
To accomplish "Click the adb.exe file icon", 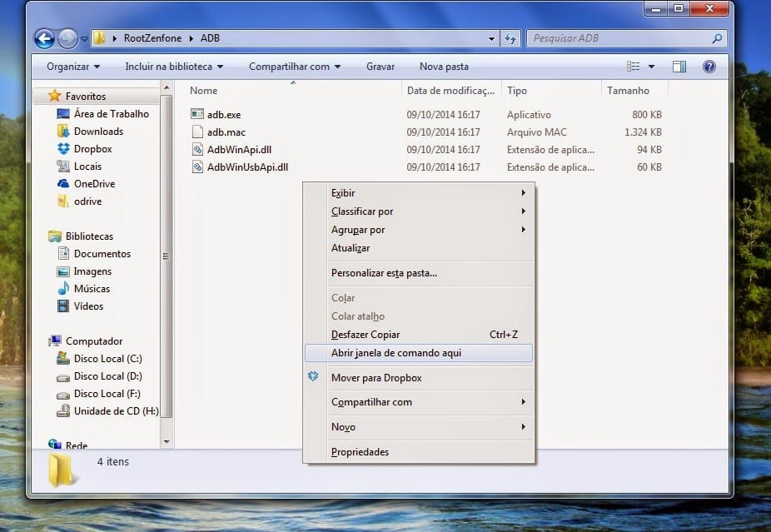I will click(x=197, y=115).
